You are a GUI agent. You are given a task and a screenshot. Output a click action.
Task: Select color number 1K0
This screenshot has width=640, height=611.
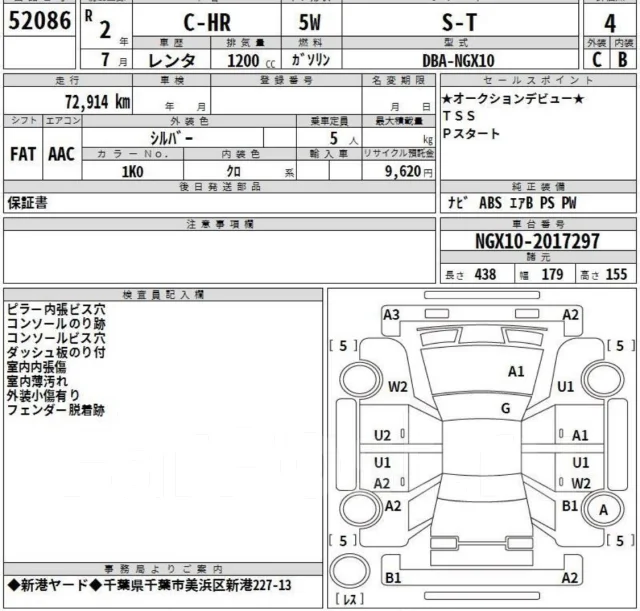click(x=133, y=172)
